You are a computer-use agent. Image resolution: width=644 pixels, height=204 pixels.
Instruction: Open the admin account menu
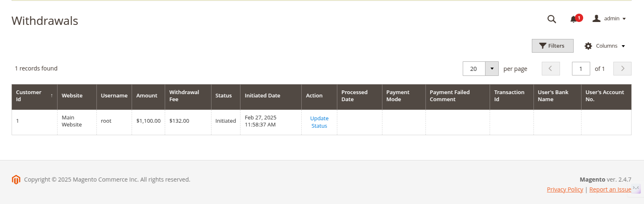coord(609,19)
